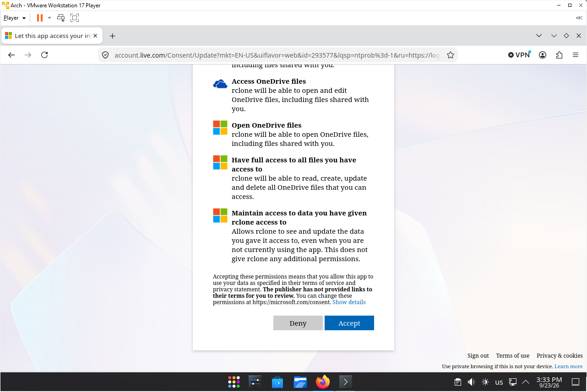
Task: Show site tracking protection shield info
Action: click(105, 55)
